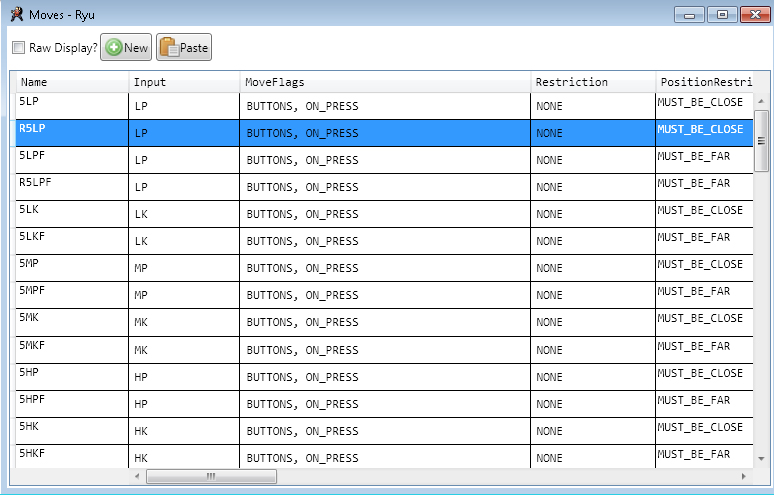Select the 5HPF name cell
This screenshot has width=774, height=495.
point(72,404)
